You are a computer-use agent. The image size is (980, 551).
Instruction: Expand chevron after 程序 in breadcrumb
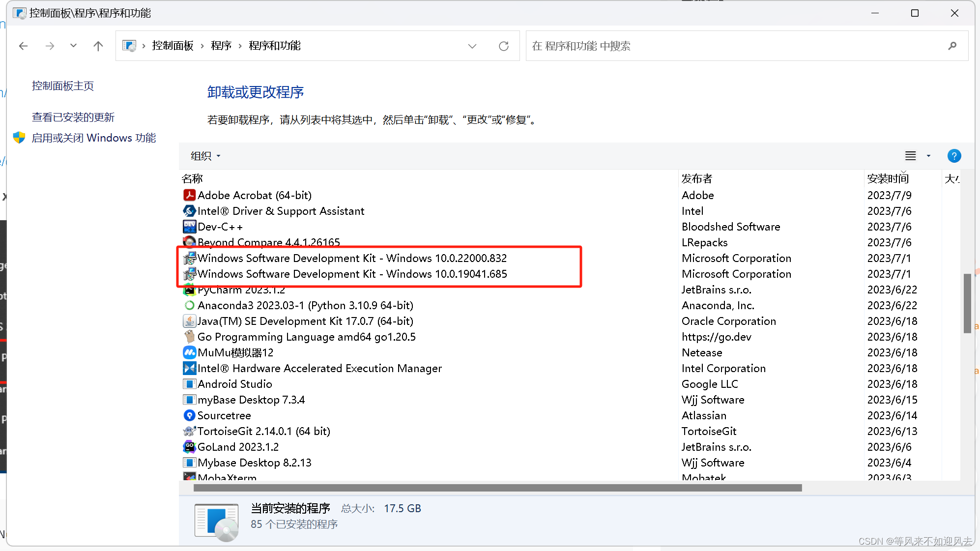[x=240, y=46]
